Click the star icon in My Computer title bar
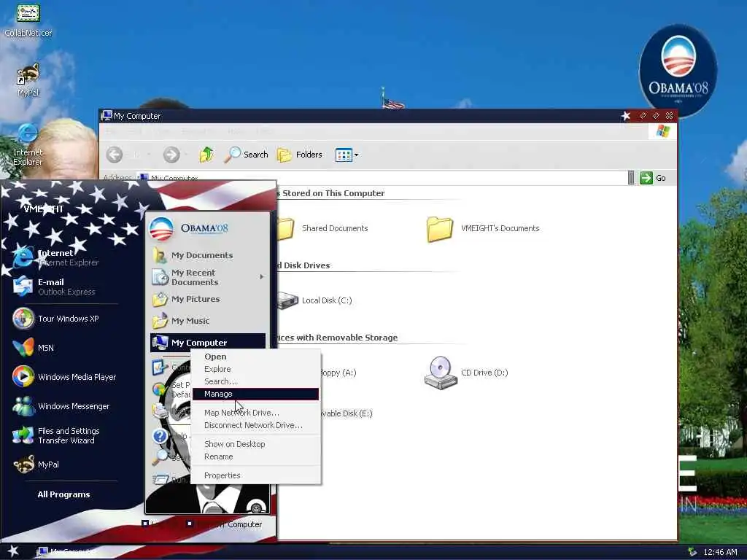This screenshot has width=747, height=560. (626, 116)
